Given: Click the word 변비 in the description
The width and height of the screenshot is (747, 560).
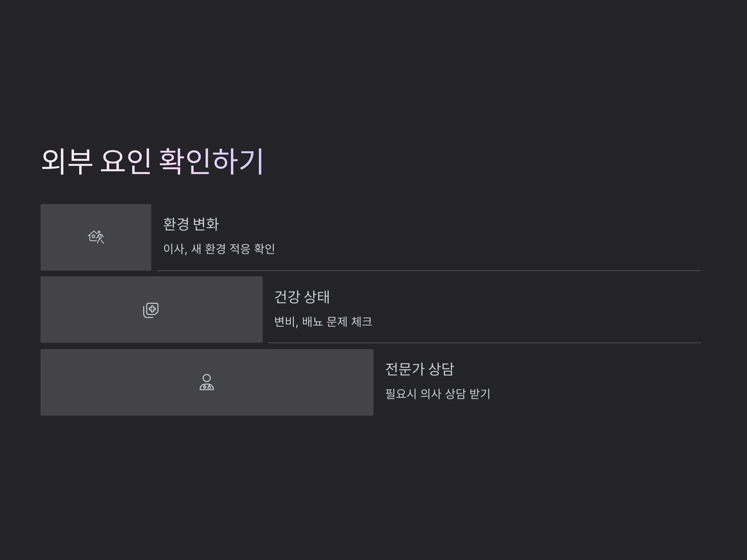Looking at the screenshot, I should click(285, 322).
